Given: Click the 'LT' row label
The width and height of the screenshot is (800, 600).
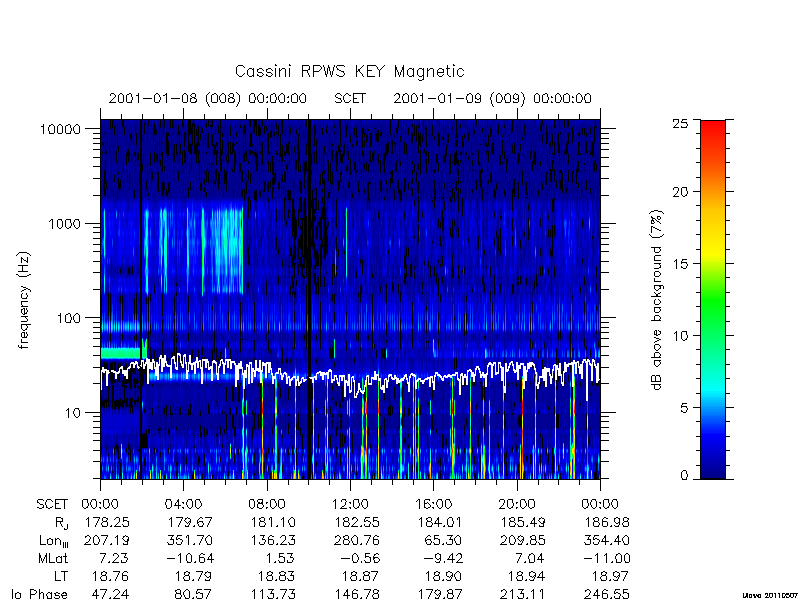Looking at the screenshot, I should click(61, 577).
